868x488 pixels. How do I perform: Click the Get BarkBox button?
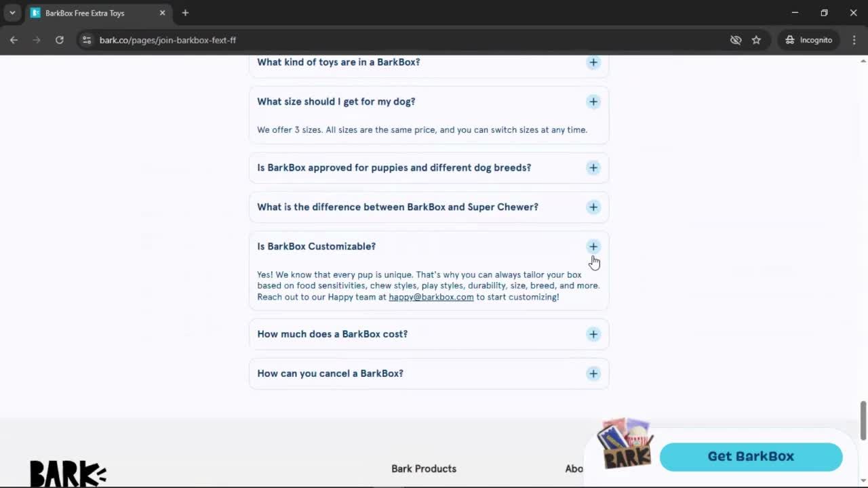[751, 456]
